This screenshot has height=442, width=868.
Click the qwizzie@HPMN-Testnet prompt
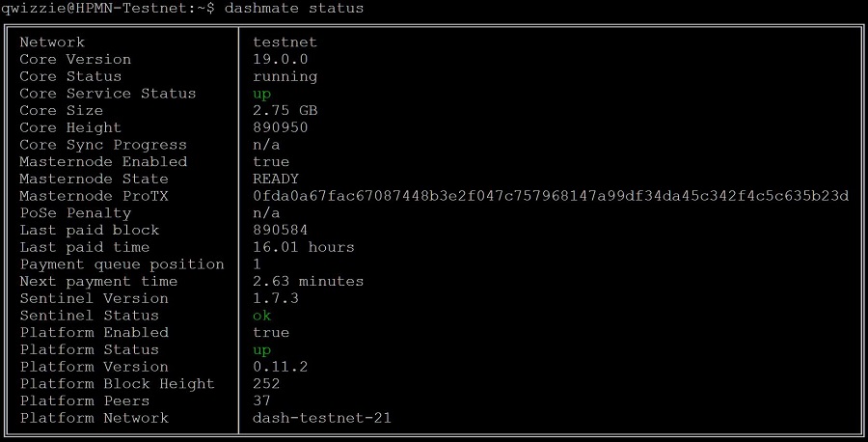[107, 9]
